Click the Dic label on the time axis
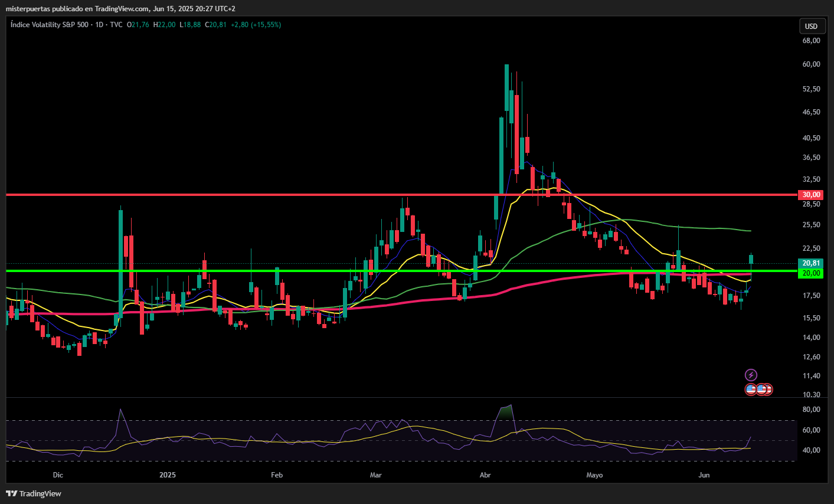Viewport: 834px width, 504px height. pyautogui.click(x=58, y=475)
